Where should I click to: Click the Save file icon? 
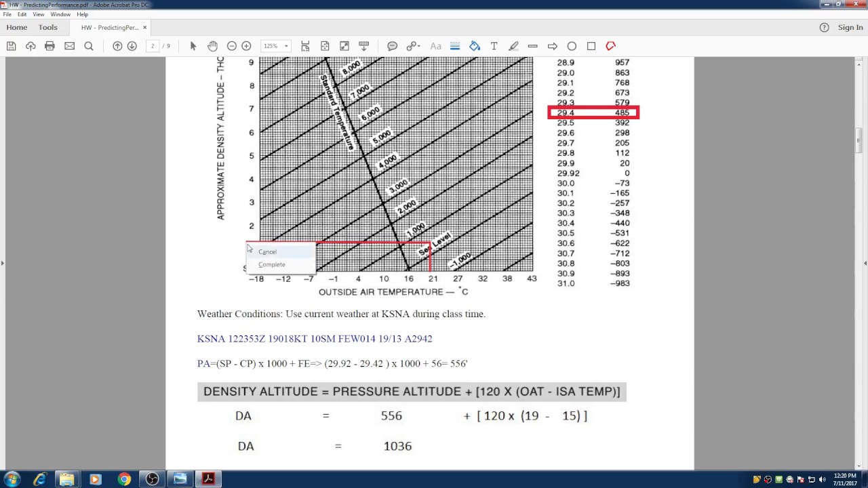(11, 46)
